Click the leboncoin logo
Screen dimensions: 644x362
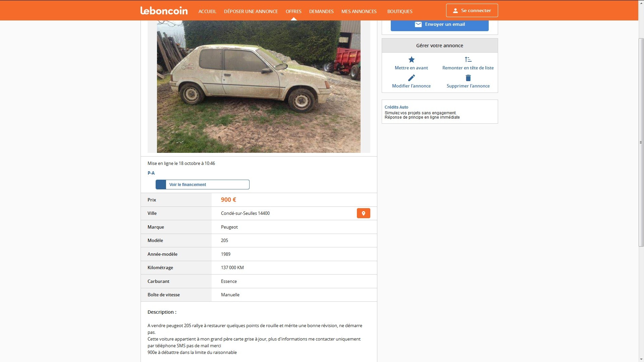click(164, 11)
